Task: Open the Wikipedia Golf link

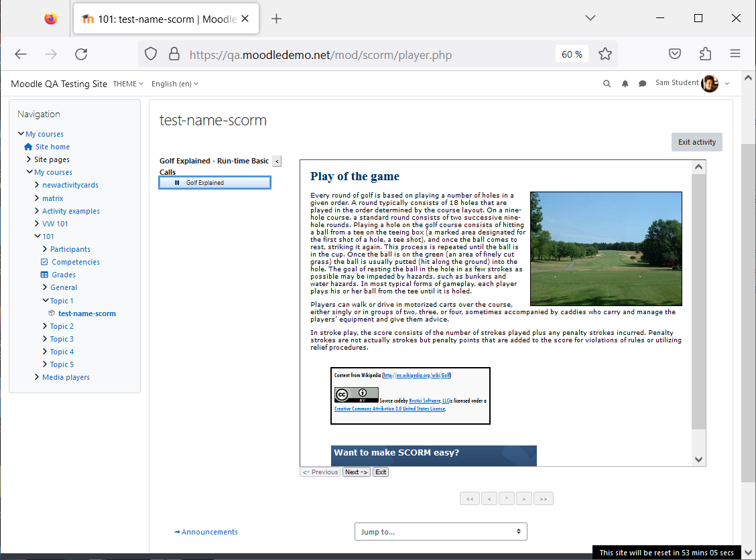Action: click(x=417, y=375)
